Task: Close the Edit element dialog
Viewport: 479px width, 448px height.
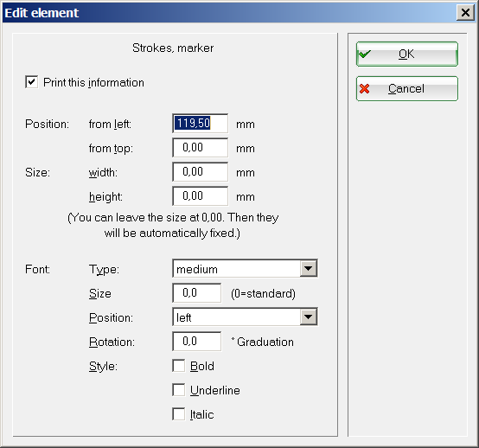Action: click(465, 12)
